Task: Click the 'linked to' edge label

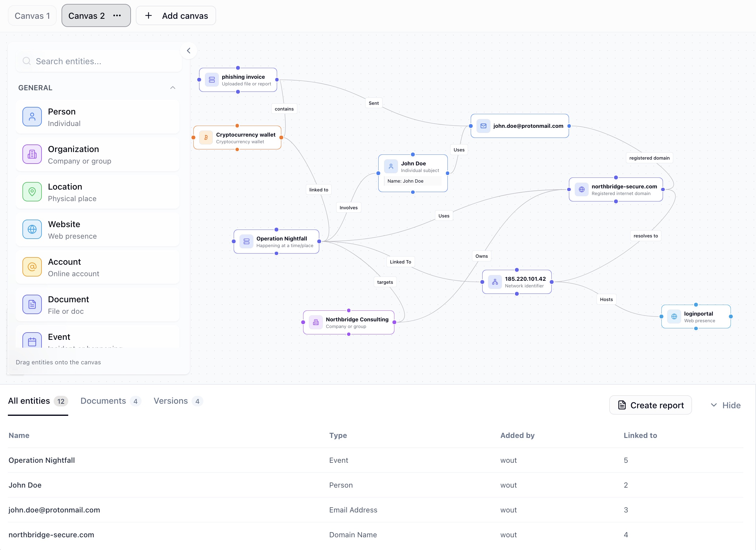Action: (x=318, y=190)
